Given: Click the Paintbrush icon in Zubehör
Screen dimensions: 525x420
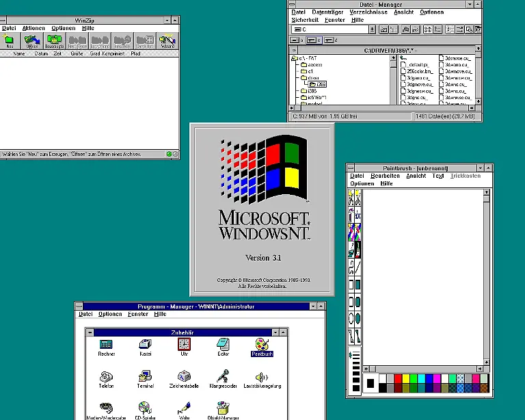Looking at the screenshot, I should click(262, 347).
